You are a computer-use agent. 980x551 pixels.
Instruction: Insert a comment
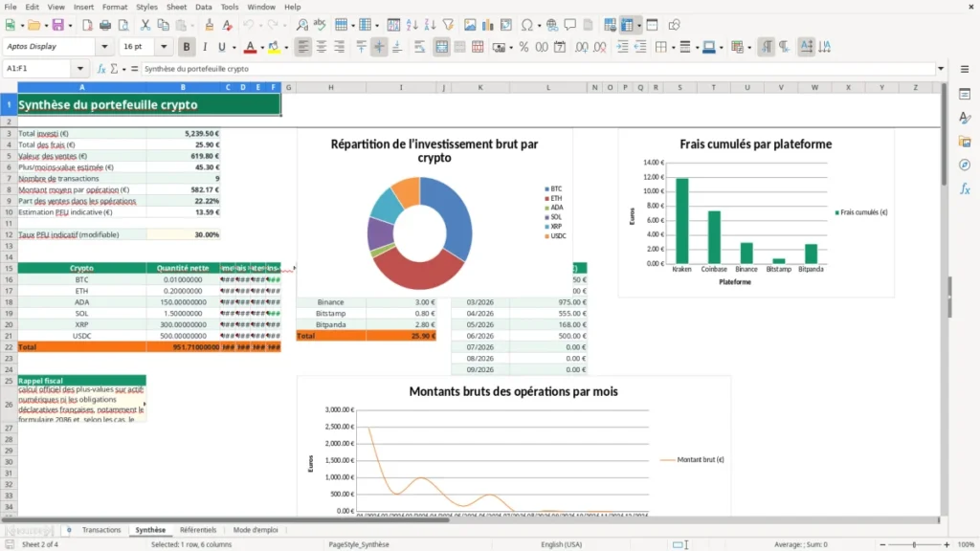tap(570, 25)
